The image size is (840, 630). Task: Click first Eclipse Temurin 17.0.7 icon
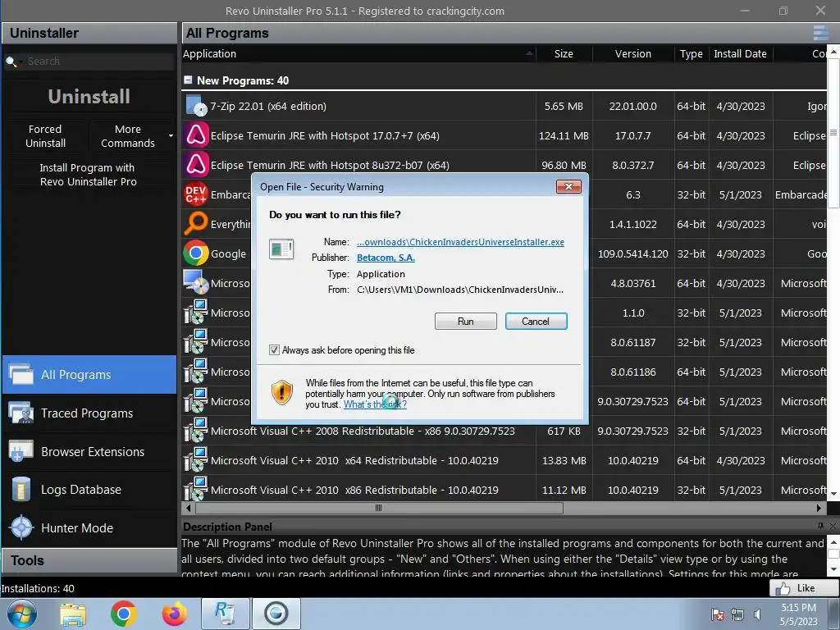(196, 135)
